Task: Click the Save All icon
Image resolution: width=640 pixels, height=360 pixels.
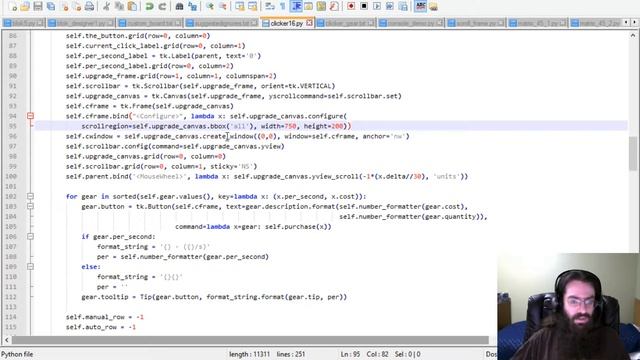Action: 51,6
